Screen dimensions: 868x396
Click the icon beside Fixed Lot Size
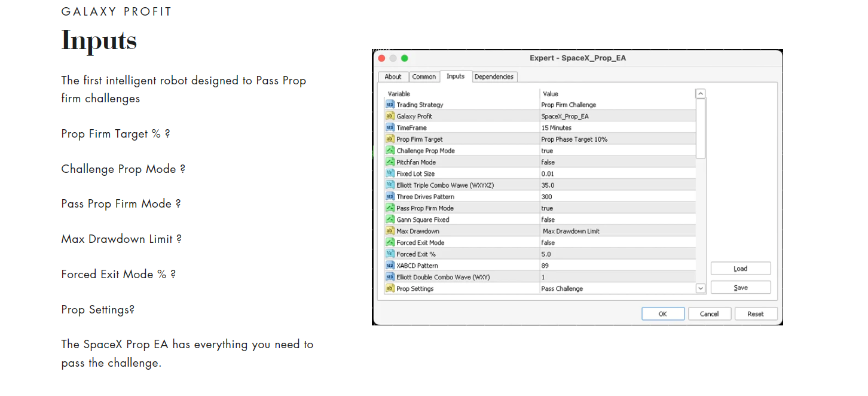(390, 173)
